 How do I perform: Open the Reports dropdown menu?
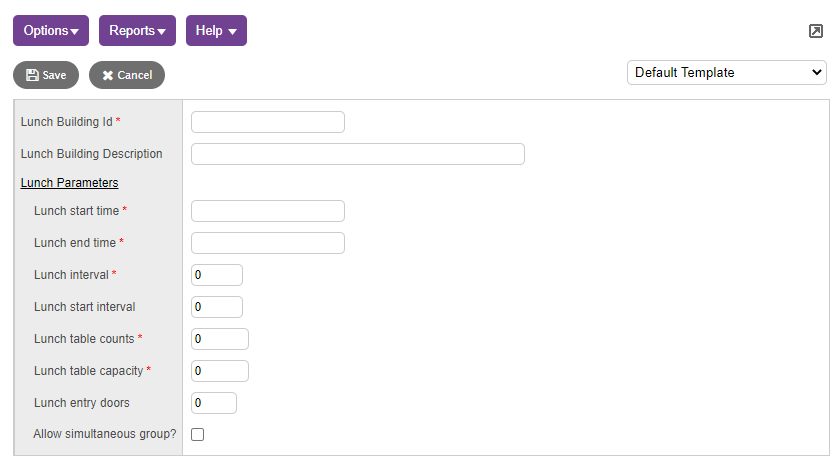(137, 30)
